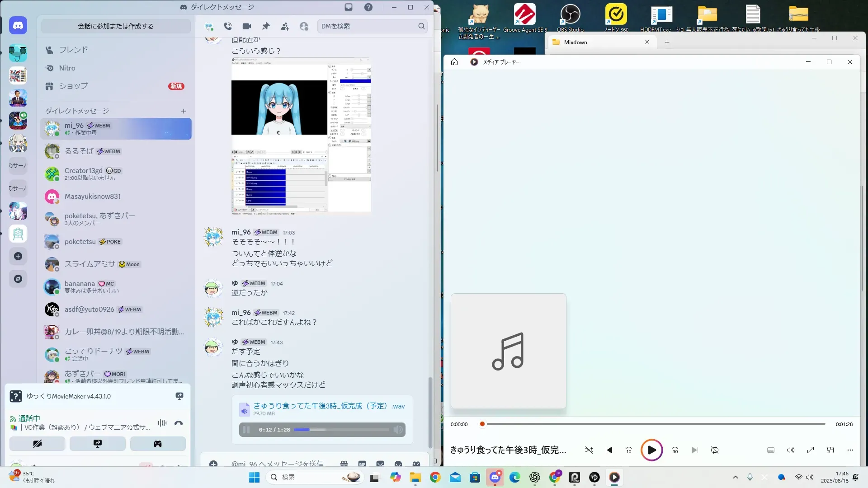Open the きゅうり食ってた午後3時 wav file link

click(x=329, y=406)
